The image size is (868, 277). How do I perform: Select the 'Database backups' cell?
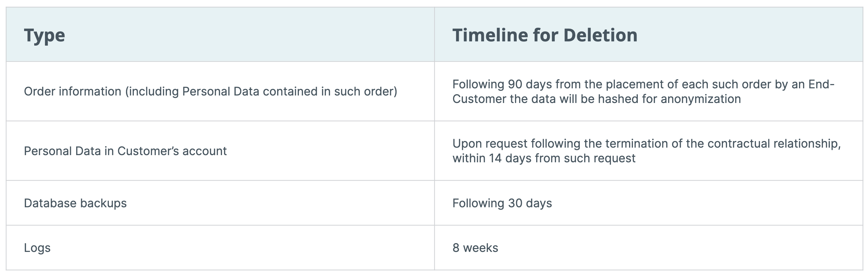75,203
